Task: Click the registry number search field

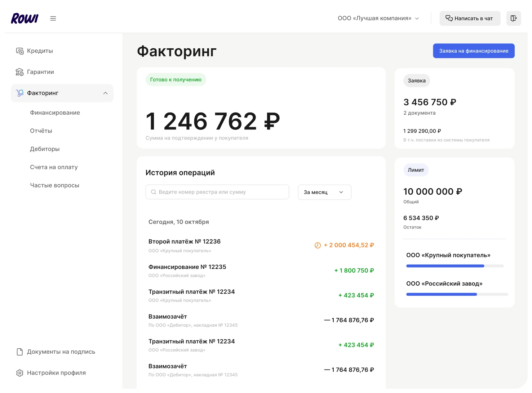Action: pos(217,192)
